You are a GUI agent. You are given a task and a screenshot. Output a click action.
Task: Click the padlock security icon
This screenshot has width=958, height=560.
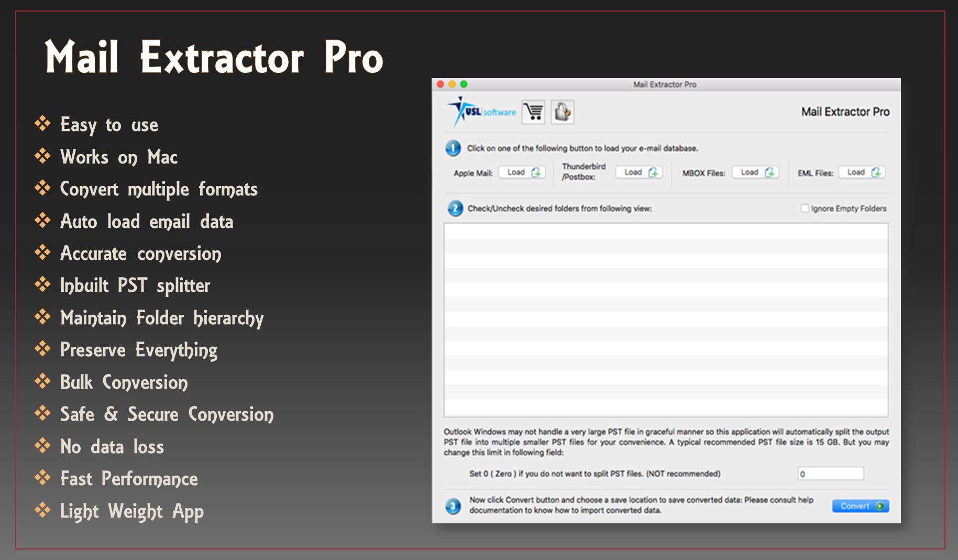tap(563, 112)
